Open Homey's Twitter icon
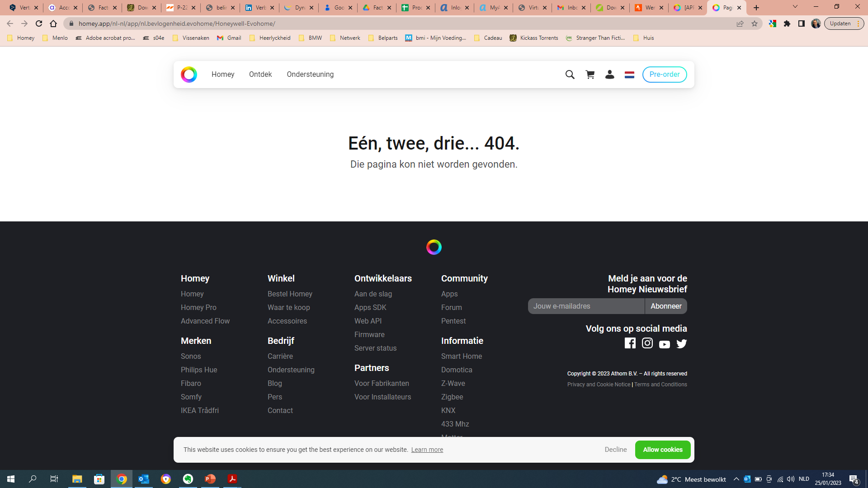This screenshot has width=868, height=488. point(682,344)
